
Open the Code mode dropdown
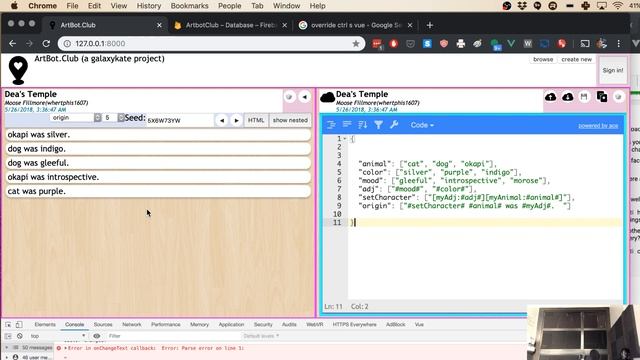pos(422,125)
